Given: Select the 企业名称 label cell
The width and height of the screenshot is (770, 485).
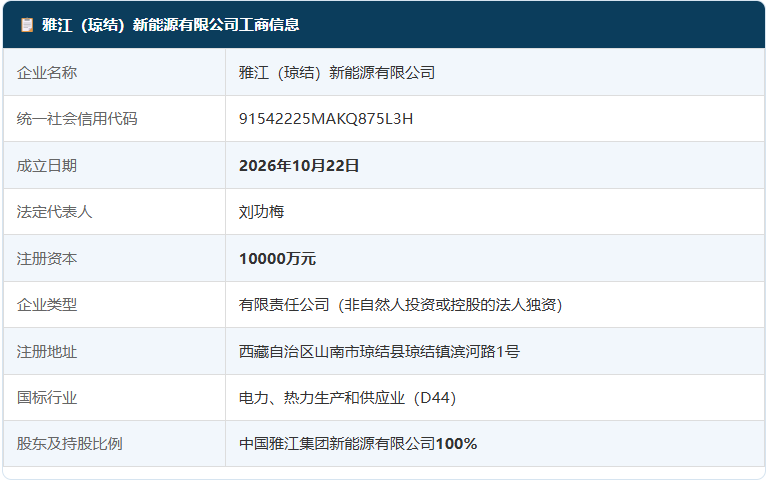Looking at the screenshot, I should (x=114, y=72).
